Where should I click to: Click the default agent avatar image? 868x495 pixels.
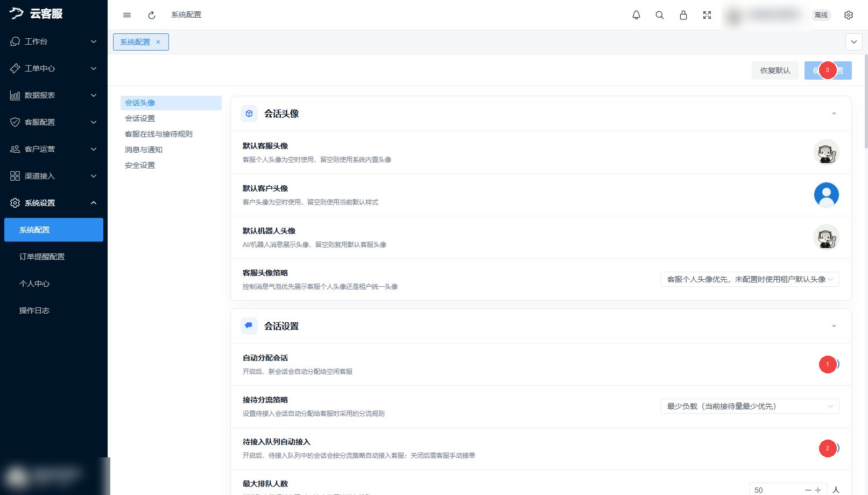(x=826, y=152)
